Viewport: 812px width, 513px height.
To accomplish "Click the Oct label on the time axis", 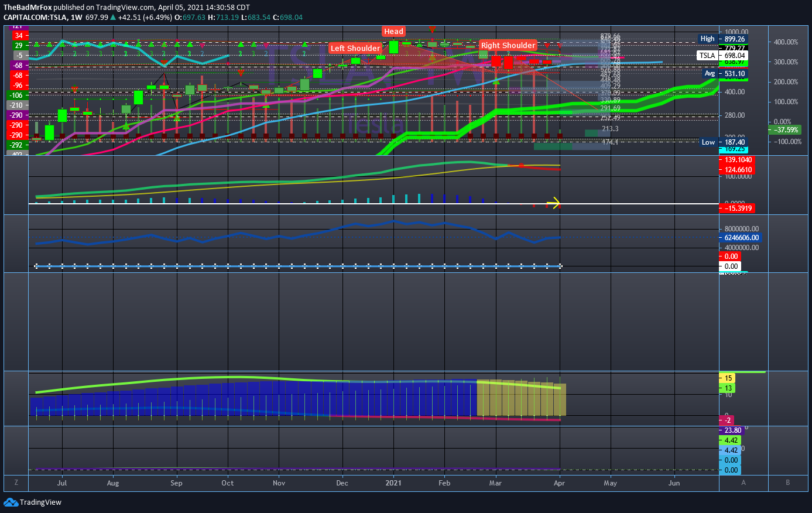I will (228, 483).
